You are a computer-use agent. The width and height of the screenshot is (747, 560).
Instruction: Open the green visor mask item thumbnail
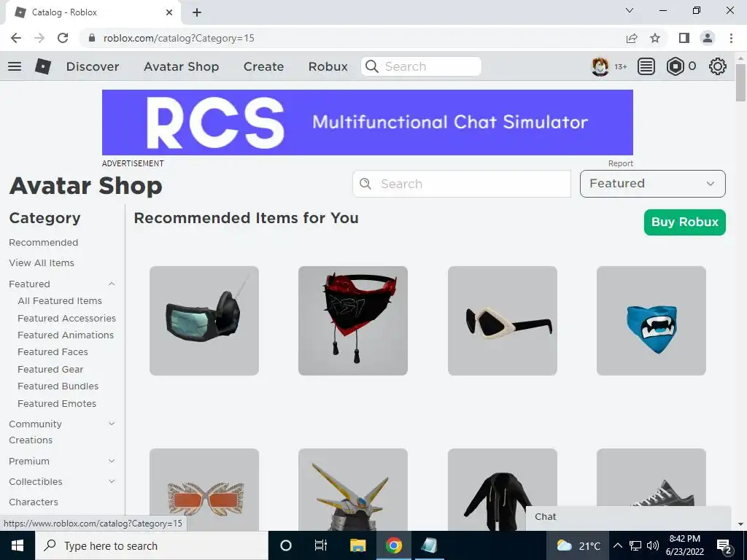204,321
